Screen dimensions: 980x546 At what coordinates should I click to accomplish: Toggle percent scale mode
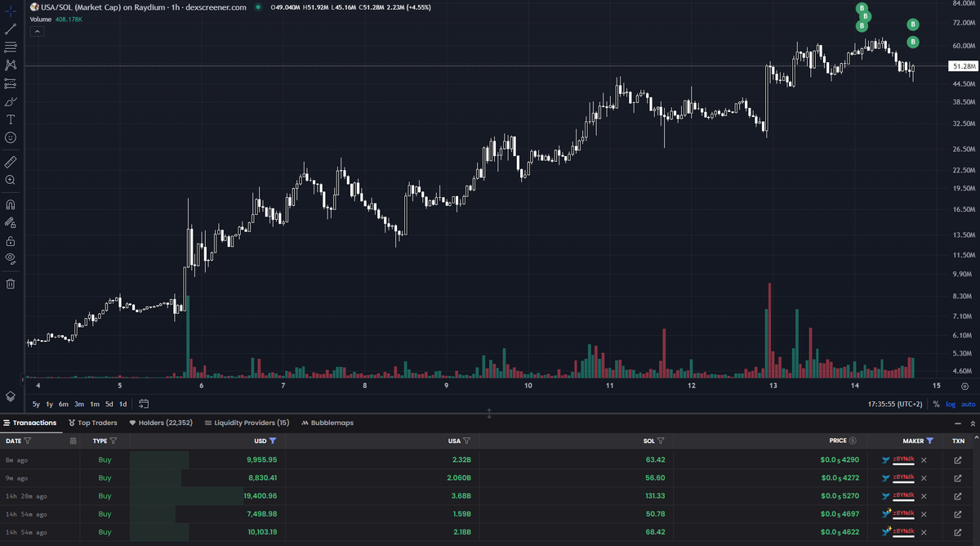(937, 405)
